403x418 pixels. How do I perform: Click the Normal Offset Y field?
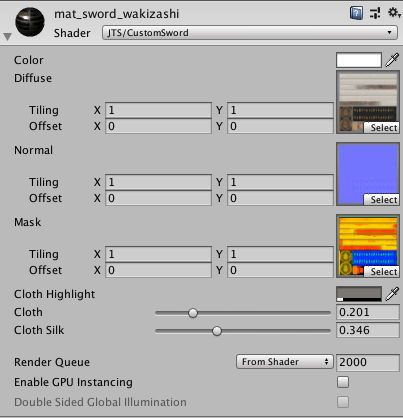click(x=280, y=198)
